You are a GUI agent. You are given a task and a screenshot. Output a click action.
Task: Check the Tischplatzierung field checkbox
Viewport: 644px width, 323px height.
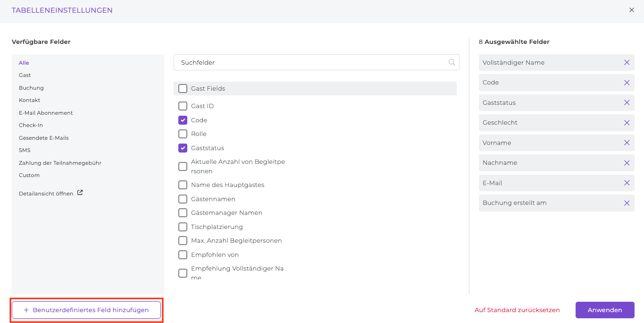coord(183,227)
